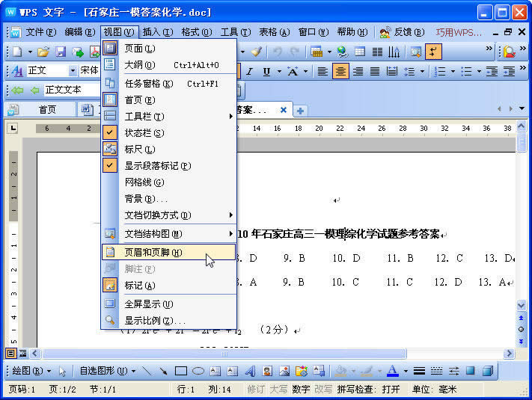This screenshot has width=532, height=400.
Task: Click the Open folder icon
Action: point(43,52)
